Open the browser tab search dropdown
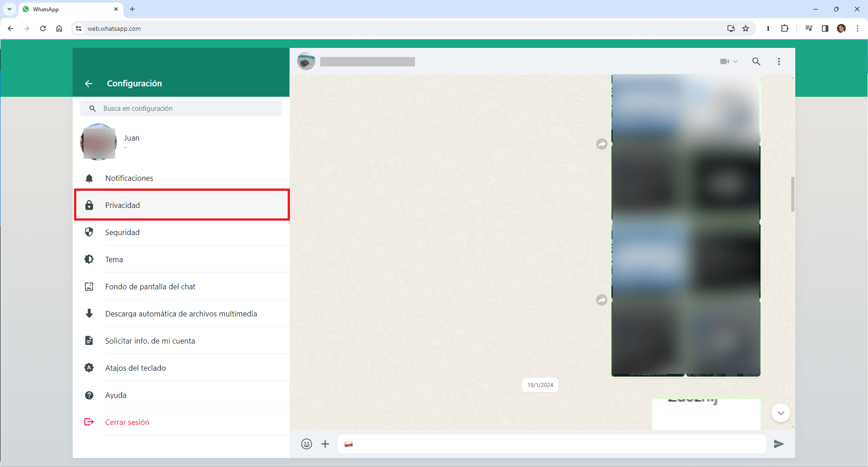 tap(9, 9)
